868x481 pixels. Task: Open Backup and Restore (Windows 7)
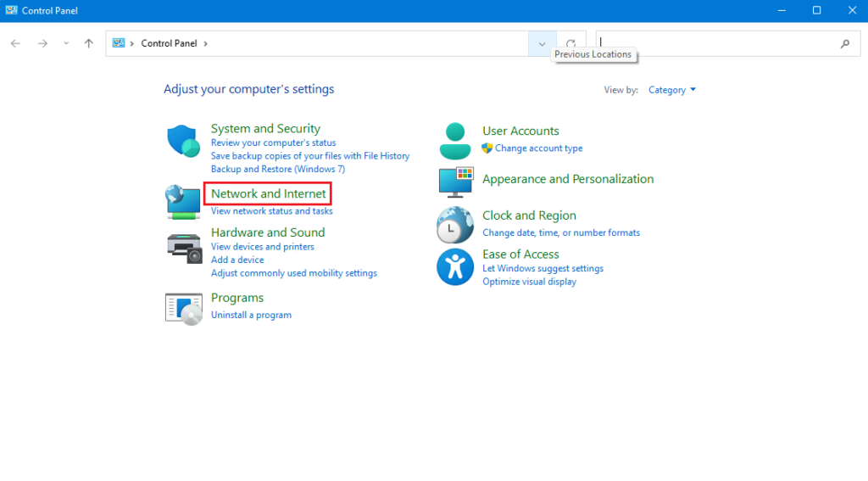pyautogui.click(x=277, y=170)
